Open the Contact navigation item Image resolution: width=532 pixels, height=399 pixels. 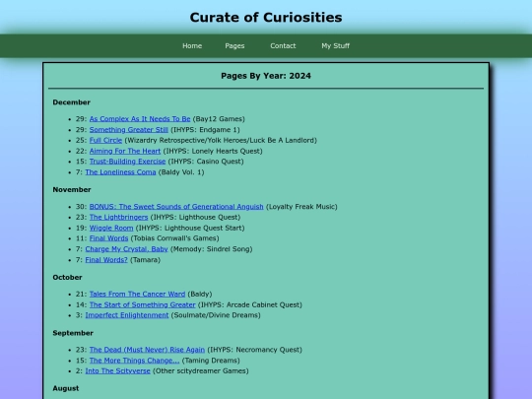click(283, 45)
